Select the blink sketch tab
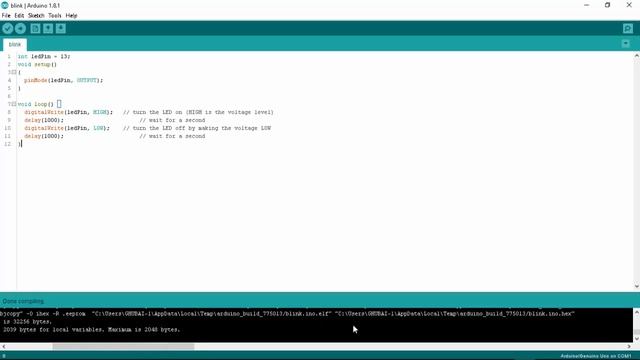The height and width of the screenshot is (360, 640). (x=15, y=44)
